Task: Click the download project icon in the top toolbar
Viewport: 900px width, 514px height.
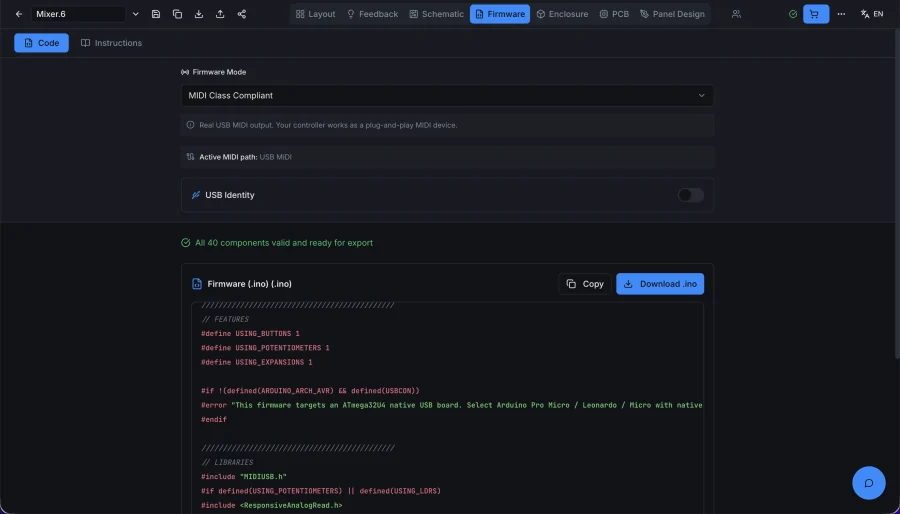Action: coord(199,14)
